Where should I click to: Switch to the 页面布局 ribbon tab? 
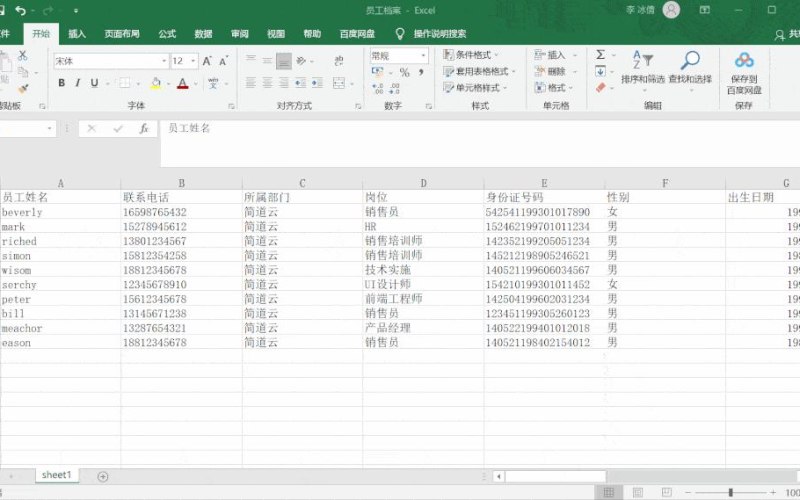(x=122, y=34)
